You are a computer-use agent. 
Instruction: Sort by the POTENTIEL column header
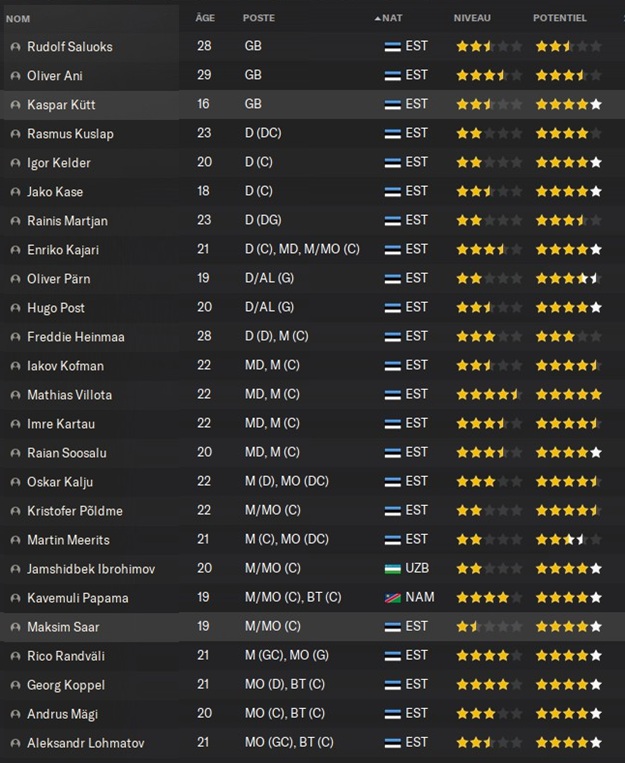[560, 18]
